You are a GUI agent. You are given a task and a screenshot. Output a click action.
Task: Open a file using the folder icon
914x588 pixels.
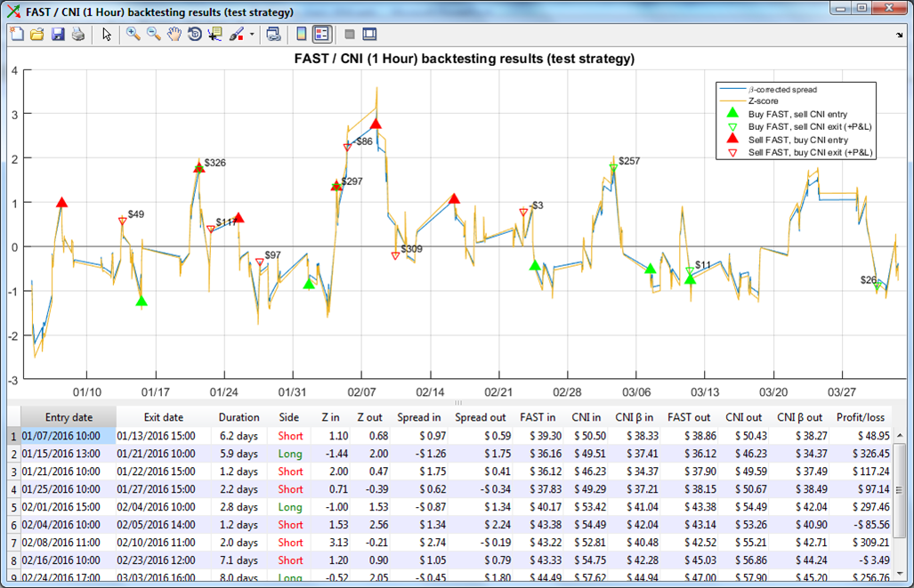(37, 35)
